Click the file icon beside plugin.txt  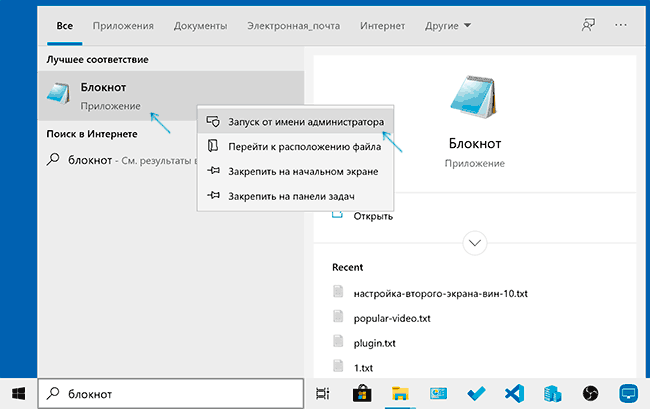point(338,342)
